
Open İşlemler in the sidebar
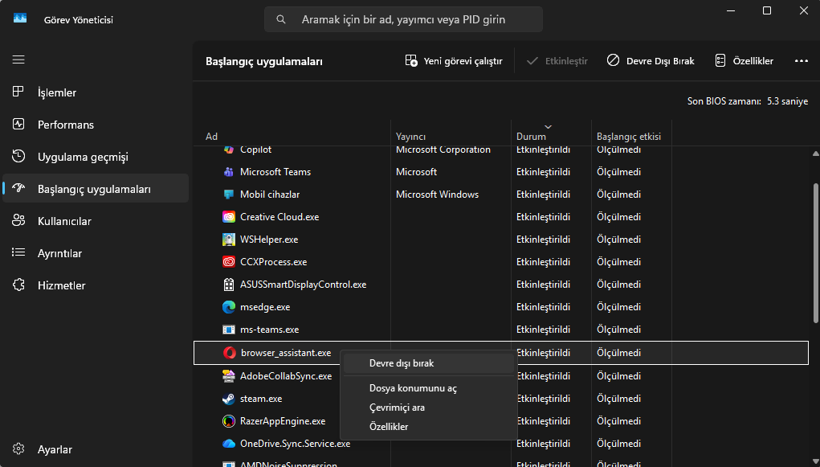57,93
